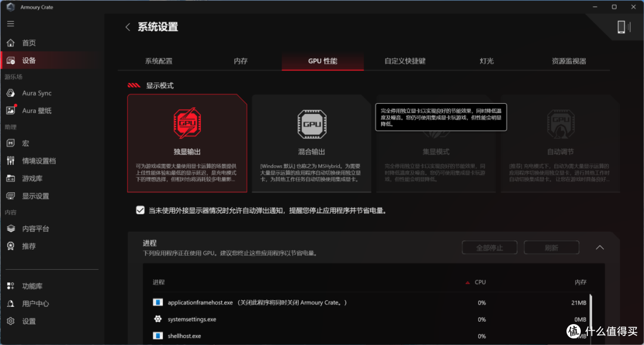
Task: Minimize the Armoury Crate window
Action: tap(595, 7)
